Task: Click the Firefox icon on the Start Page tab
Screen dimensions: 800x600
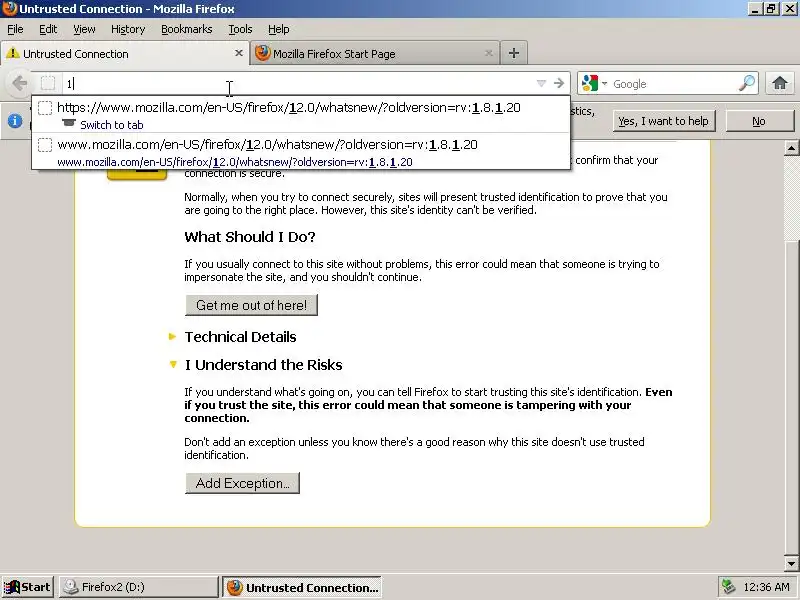Action: [262, 53]
